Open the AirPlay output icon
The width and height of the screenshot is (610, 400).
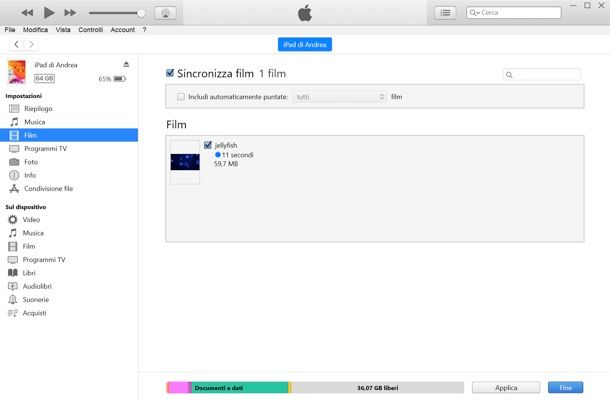coord(165,13)
